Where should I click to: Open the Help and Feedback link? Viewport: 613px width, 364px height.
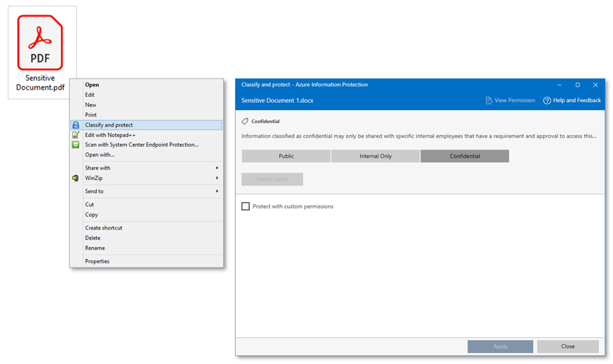pyautogui.click(x=572, y=100)
